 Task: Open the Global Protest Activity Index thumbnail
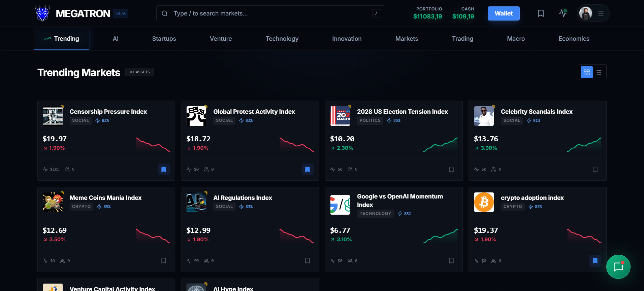coord(196,116)
